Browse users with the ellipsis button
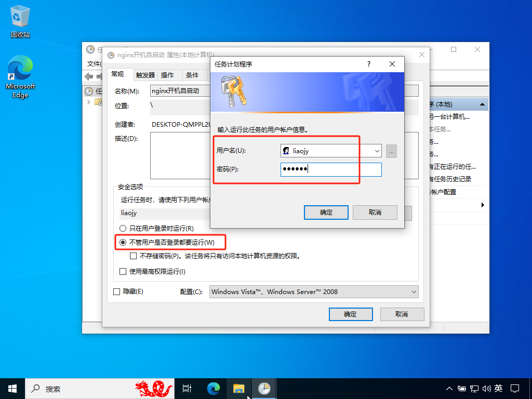 pos(391,151)
